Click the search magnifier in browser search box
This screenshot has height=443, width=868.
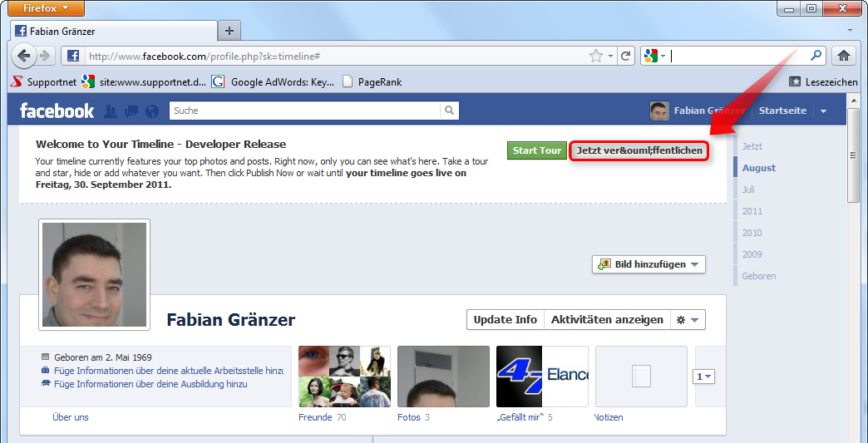816,56
